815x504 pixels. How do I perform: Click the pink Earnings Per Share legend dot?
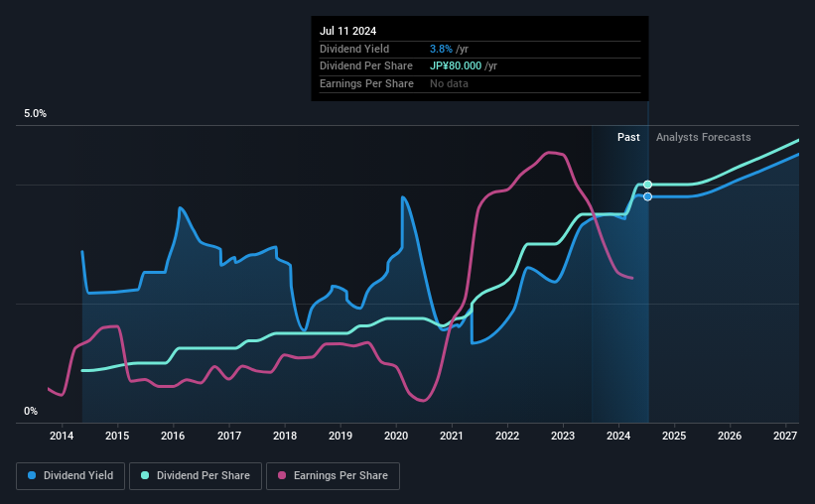click(282, 475)
